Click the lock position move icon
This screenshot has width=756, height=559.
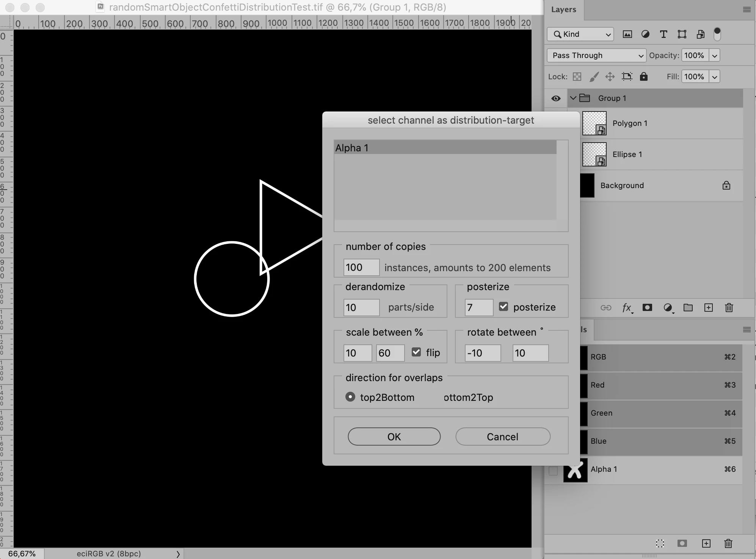point(610,77)
